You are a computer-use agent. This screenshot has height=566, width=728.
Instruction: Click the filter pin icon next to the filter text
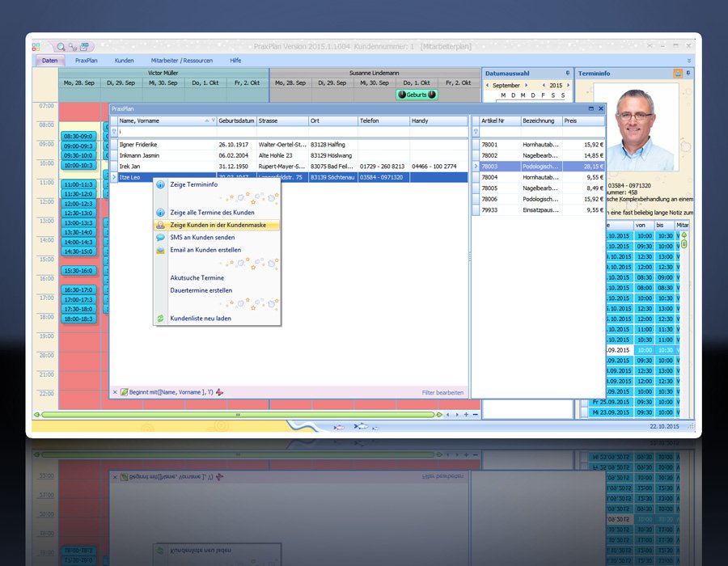[219, 392]
